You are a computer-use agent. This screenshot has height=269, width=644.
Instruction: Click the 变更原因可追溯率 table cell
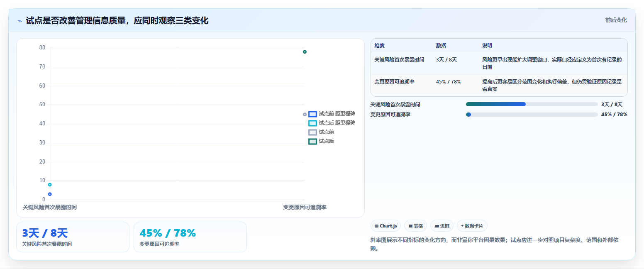pyautogui.click(x=394, y=81)
